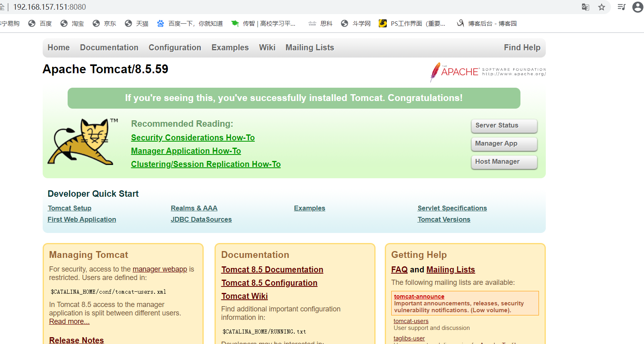Open Security Considerations How-To link
The image size is (644, 344).
(x=193, y=138)
